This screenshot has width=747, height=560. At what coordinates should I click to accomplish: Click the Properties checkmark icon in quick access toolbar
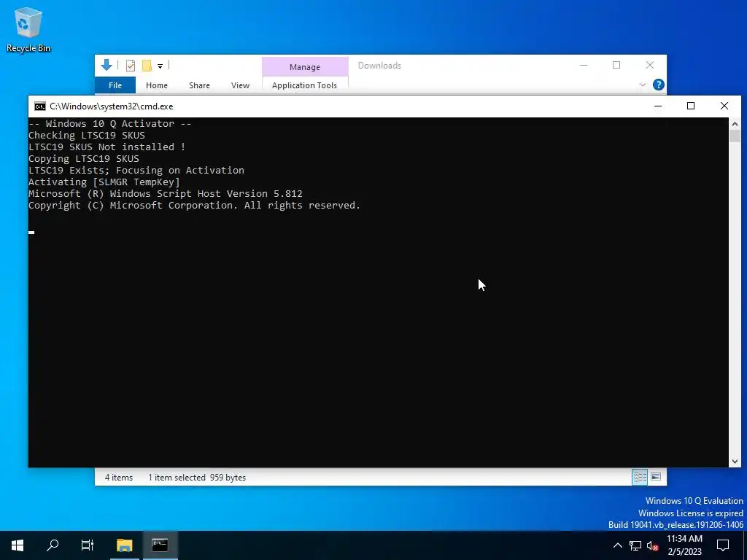(130, 66)
